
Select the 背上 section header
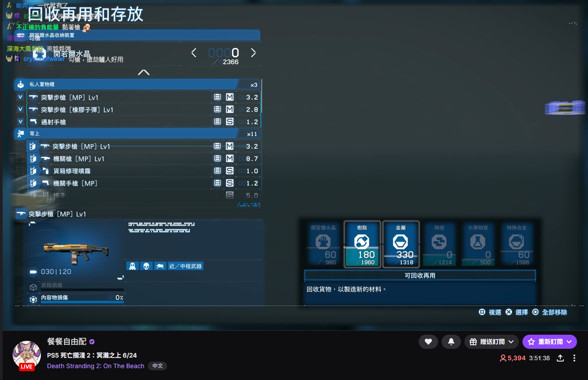click(138, 134)
